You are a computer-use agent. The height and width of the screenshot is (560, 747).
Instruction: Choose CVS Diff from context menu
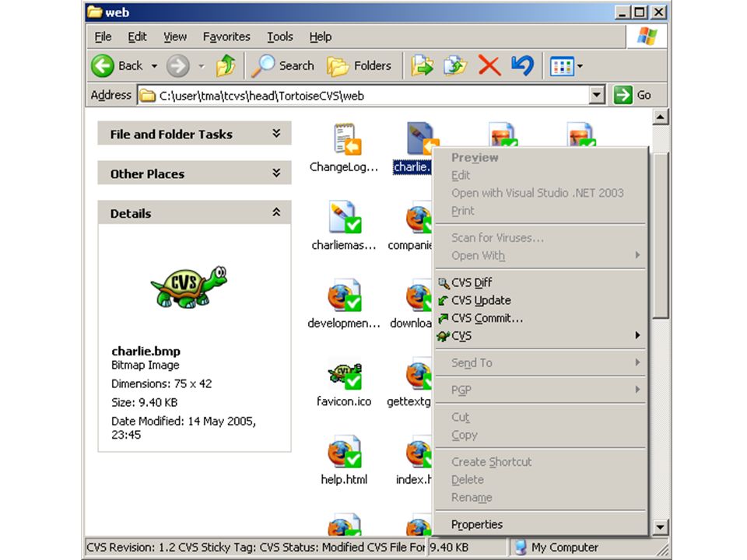[541, 283]
